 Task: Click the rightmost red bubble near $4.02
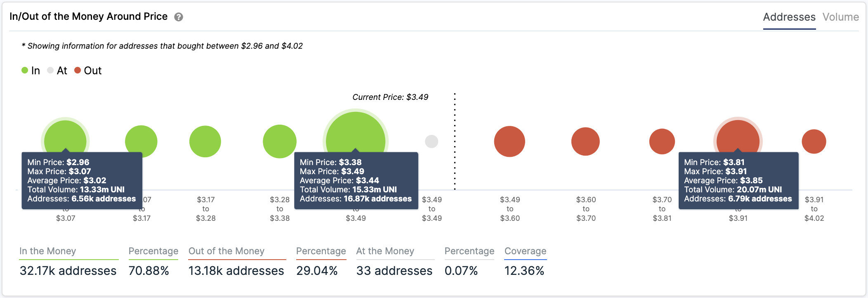pyautogui.click(x=814, y=141)
